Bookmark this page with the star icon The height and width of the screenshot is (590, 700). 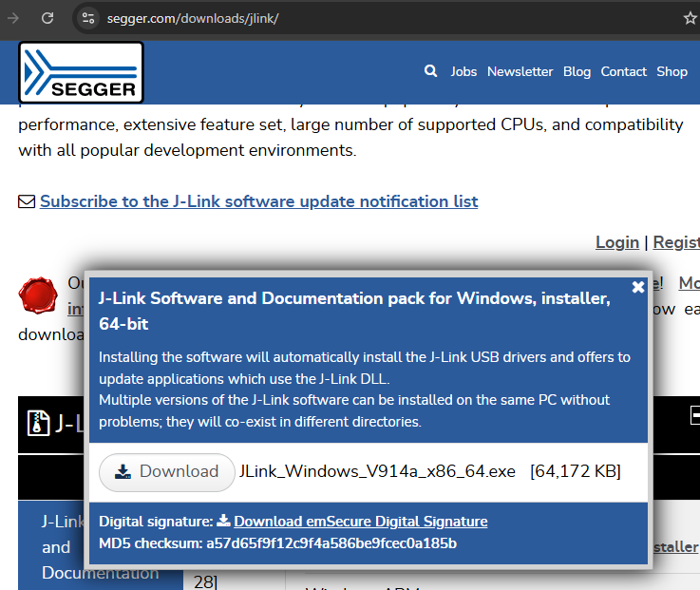pos(691,18)
